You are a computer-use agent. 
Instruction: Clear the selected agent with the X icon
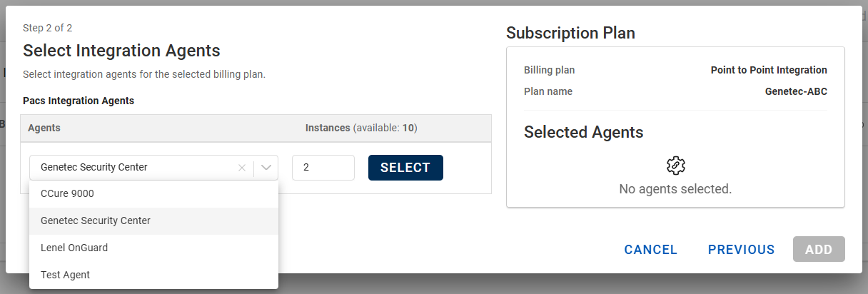242,168
